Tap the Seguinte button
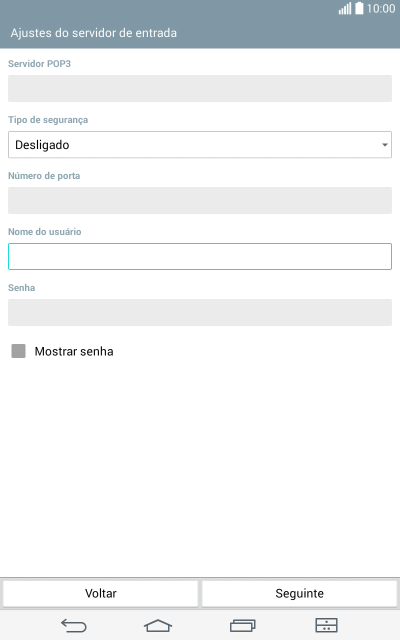 [x=300, y=593]
